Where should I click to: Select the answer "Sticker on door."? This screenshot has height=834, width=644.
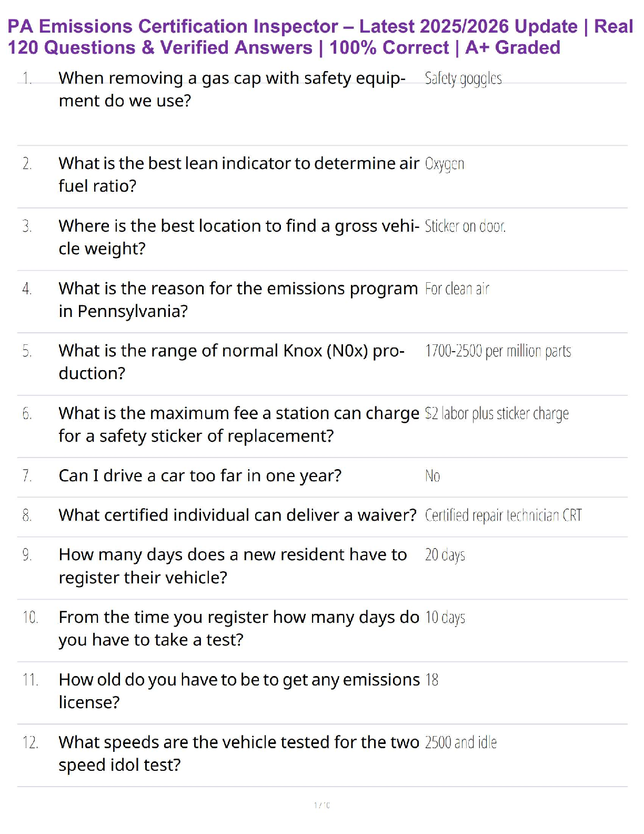465,226
